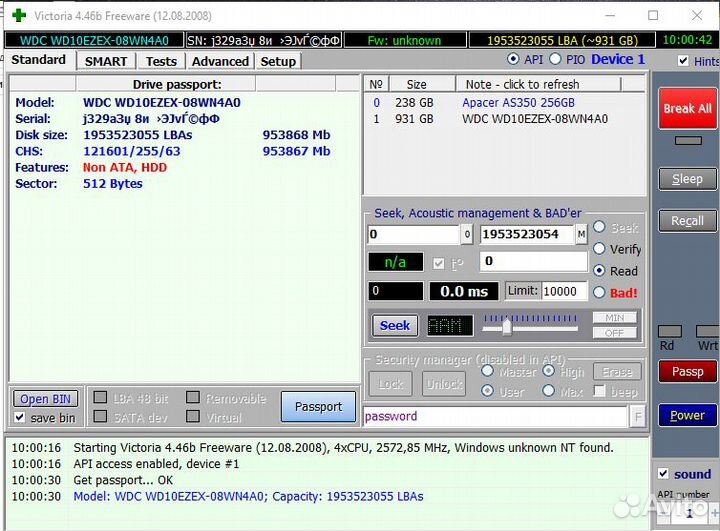
Task: Uncheck the save bin checkbox
Action: 21,417
